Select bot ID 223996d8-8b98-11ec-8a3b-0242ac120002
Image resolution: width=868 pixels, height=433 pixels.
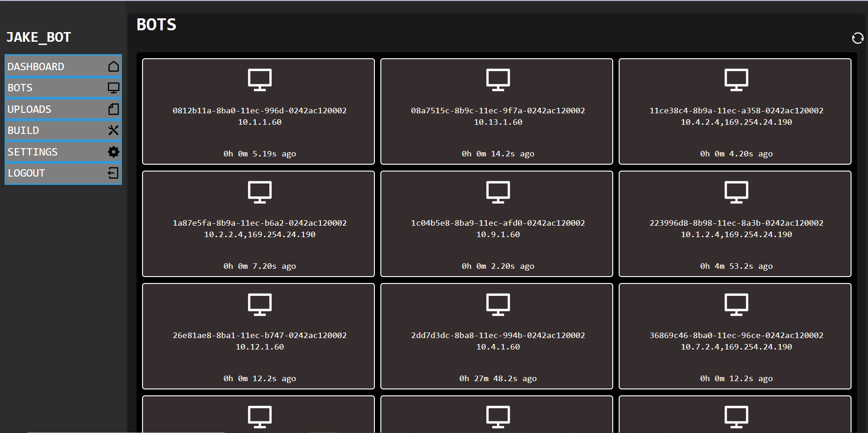tap(736, 223)
